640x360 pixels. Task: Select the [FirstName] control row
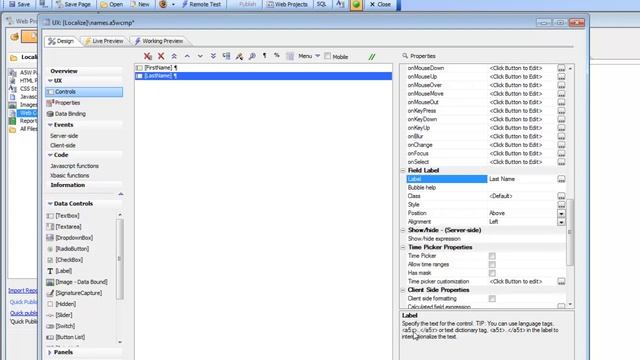pyautogui.click(x=263, y=68)
